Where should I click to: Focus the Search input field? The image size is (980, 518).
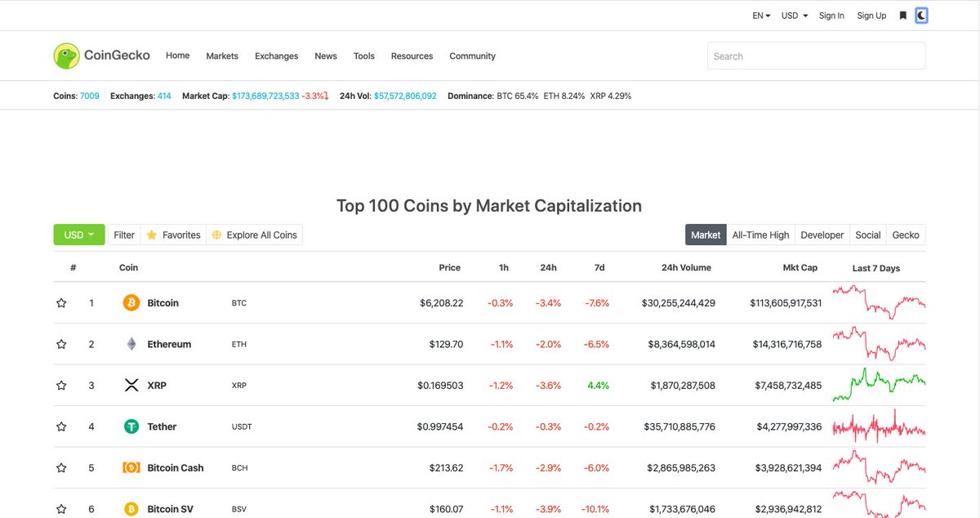coord(816,56)
